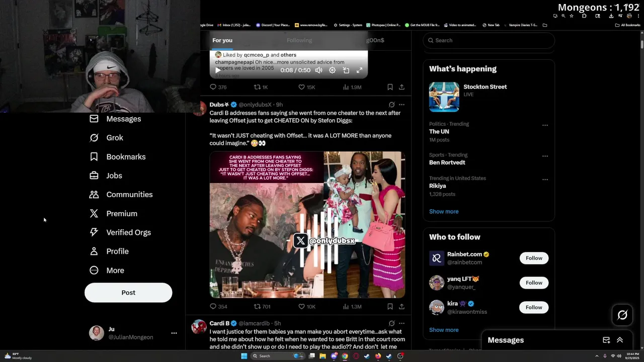
Task: Open Rikiya trending topic
Action: point(489,186)
